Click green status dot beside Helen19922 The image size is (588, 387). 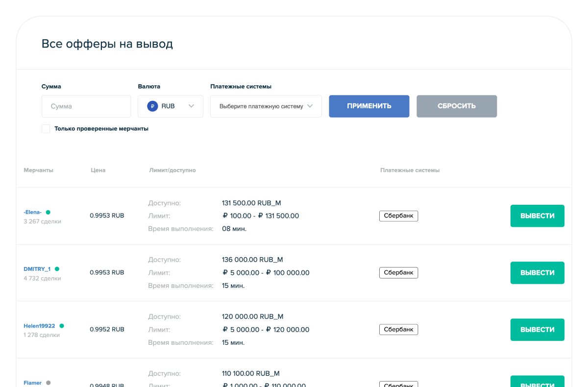click(x=62, y=326)
